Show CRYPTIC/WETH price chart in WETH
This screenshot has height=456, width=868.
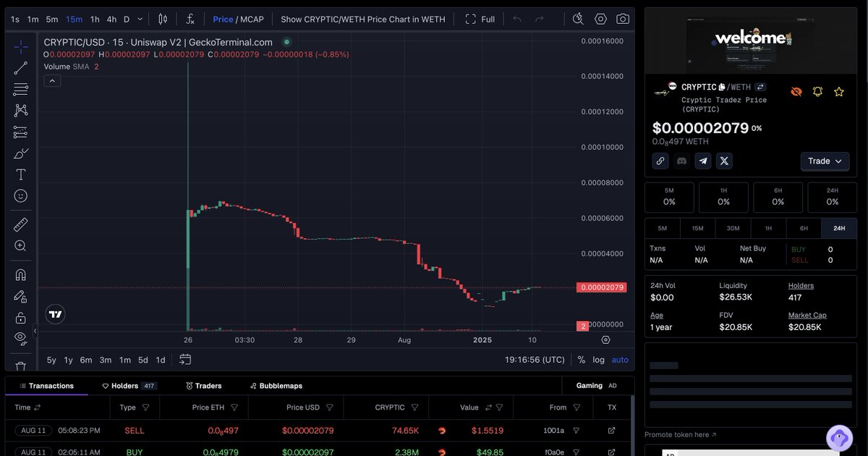coord(363,20)
